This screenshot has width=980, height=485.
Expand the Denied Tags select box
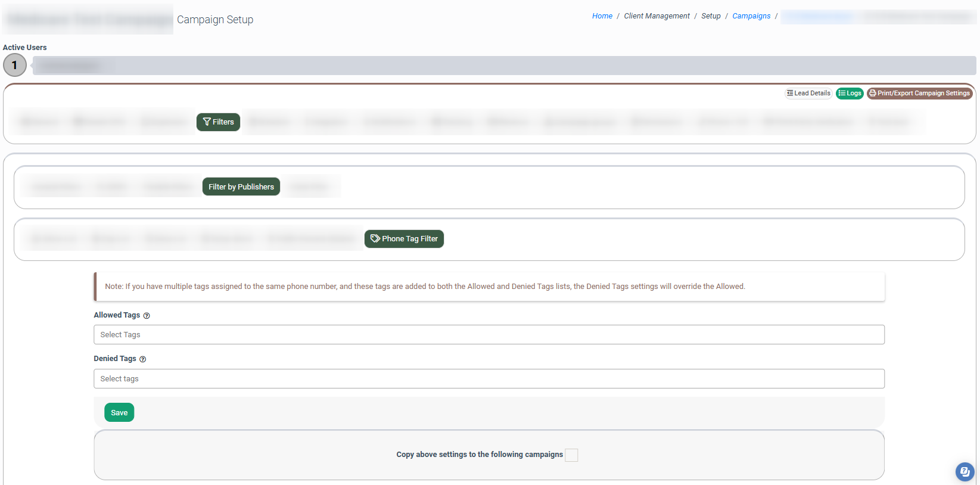489,379
